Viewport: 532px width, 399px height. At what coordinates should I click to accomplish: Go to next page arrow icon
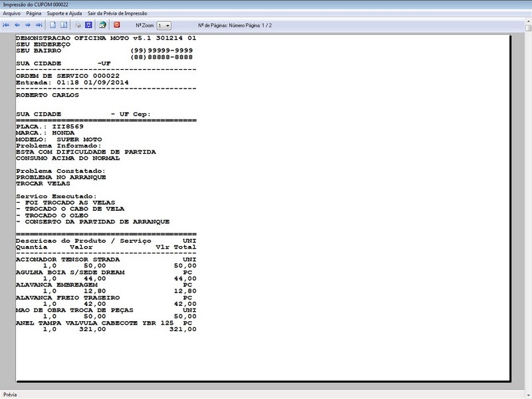pos(28,25)
